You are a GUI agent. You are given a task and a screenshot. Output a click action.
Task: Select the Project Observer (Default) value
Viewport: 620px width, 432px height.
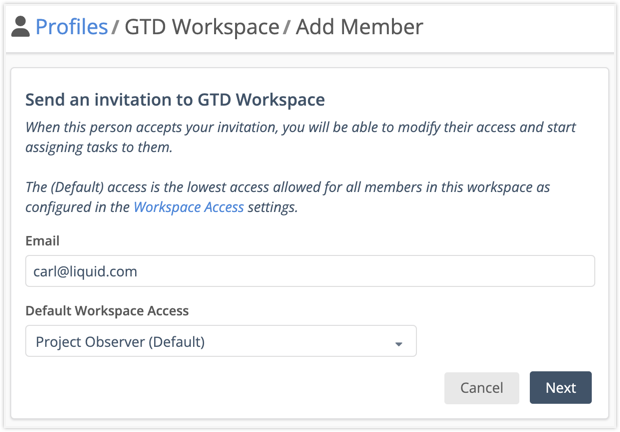(x=120, y=341)
